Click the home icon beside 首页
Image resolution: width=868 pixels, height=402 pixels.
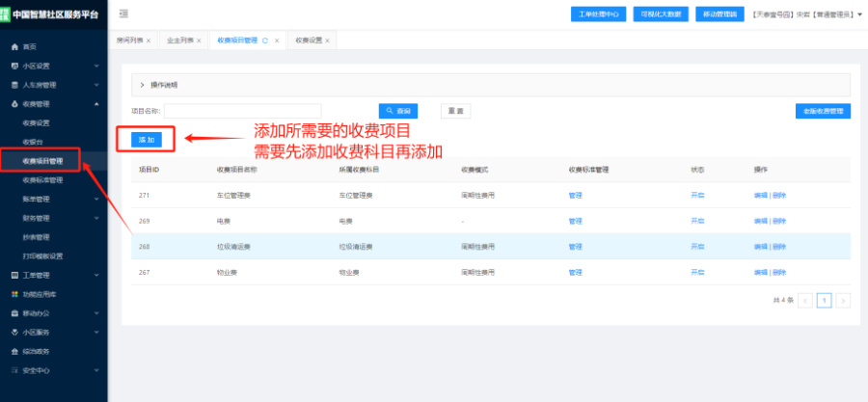click(x=14, y=47)
